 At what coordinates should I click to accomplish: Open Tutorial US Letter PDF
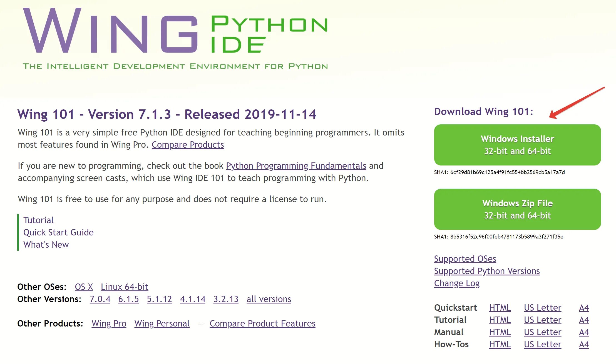(543, 320)
